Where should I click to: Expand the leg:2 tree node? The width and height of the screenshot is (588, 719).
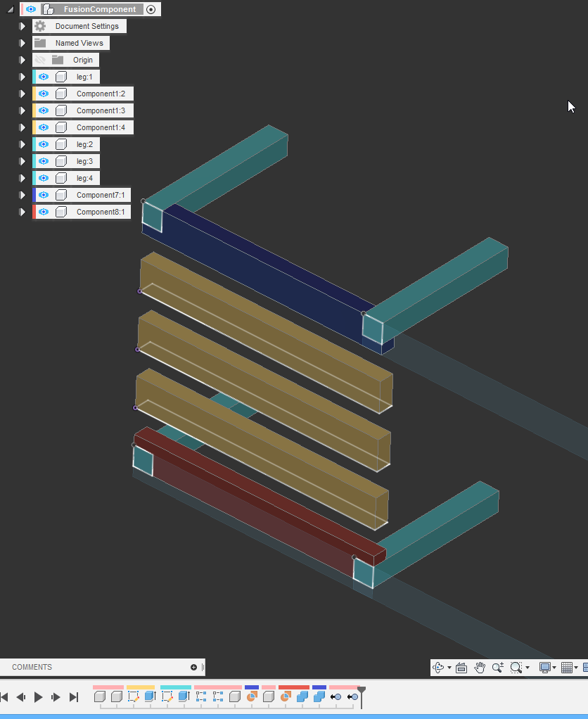pyautogui.click(x=22, y=144)
